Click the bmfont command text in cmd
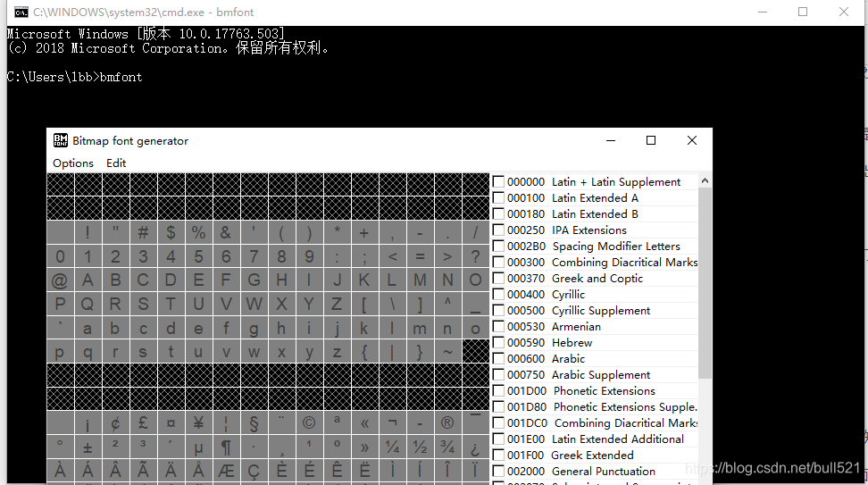Viewport: 868px width, 485px height. pos(121,77)
